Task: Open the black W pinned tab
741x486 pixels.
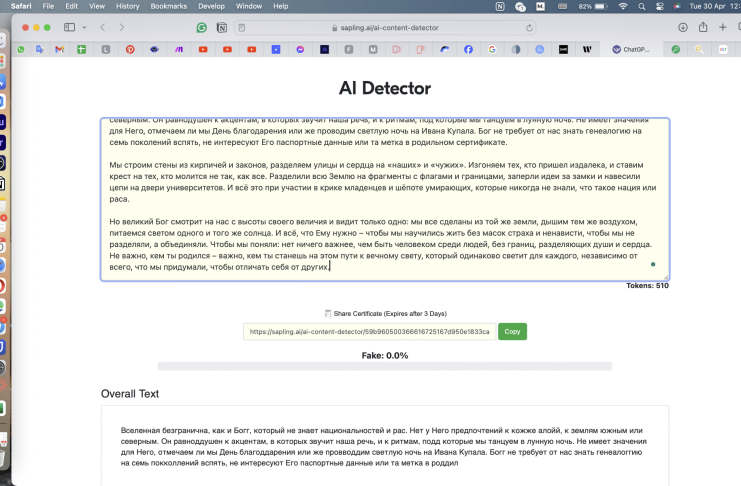Action: coord(587,49)
